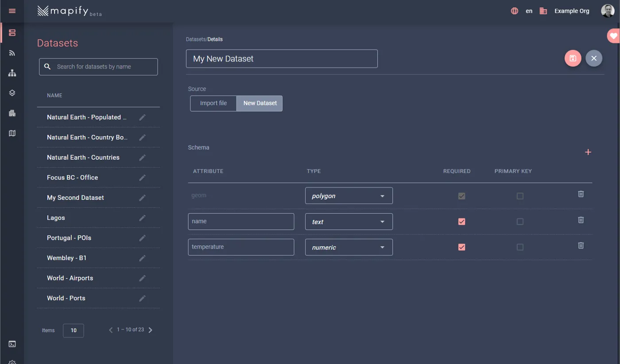Toggle Required checkbox for geom
Viewport: 620px width, 364px height.
461,196
